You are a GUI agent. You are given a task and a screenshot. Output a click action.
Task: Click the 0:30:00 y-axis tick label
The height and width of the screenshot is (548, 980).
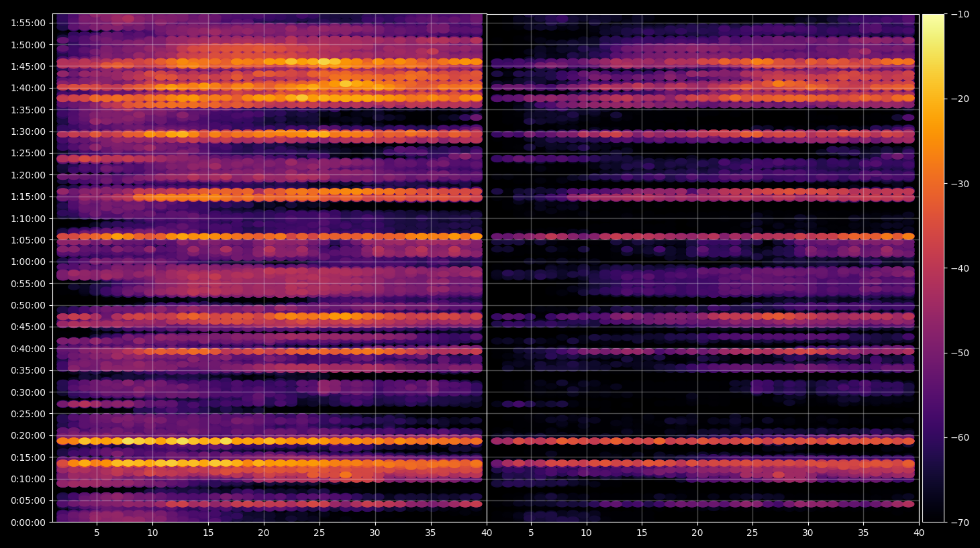coord(28,392)
